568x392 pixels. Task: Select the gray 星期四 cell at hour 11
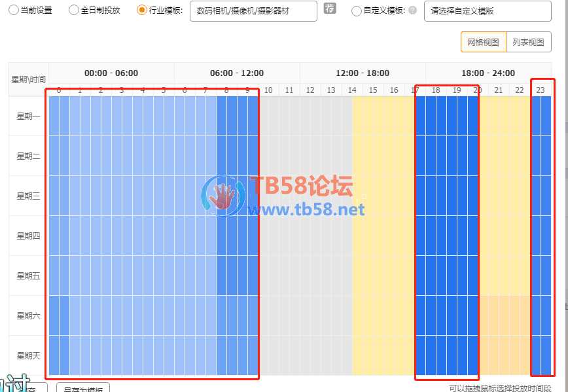click(289, 236)
